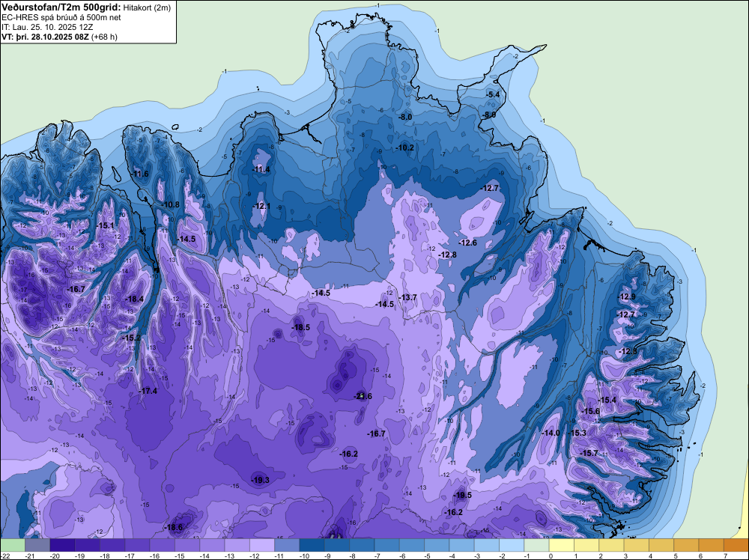
Task: Click the 0 label under the legend
Action: coord(551,556)
